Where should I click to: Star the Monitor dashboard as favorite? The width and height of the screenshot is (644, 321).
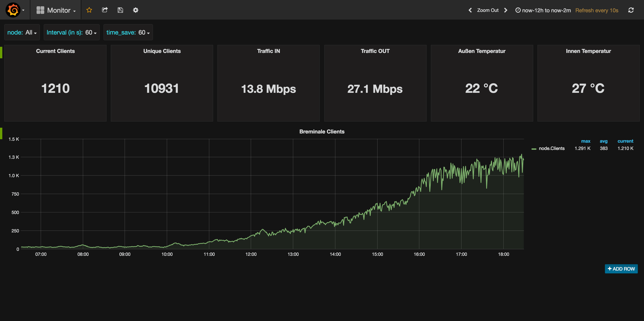click(x=89, y=10)
